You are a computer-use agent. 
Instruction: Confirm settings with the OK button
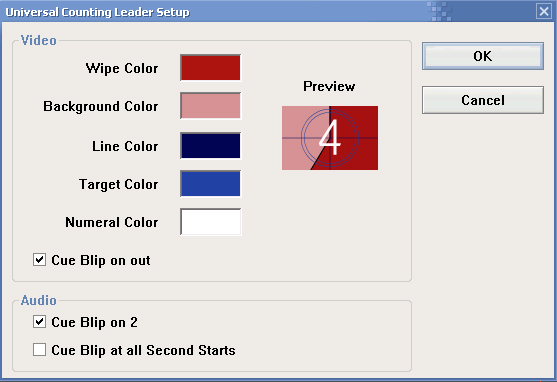point(483,56)
